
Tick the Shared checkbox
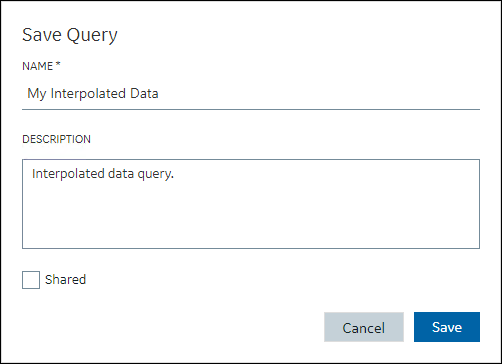[31, 280]
